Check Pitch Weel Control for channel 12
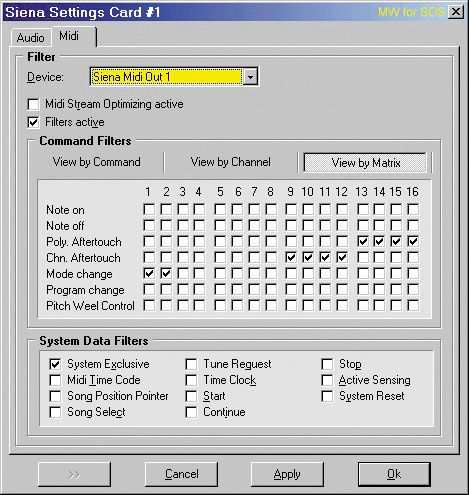Screen dimensions: 469x495 click(x=342, y=305)
